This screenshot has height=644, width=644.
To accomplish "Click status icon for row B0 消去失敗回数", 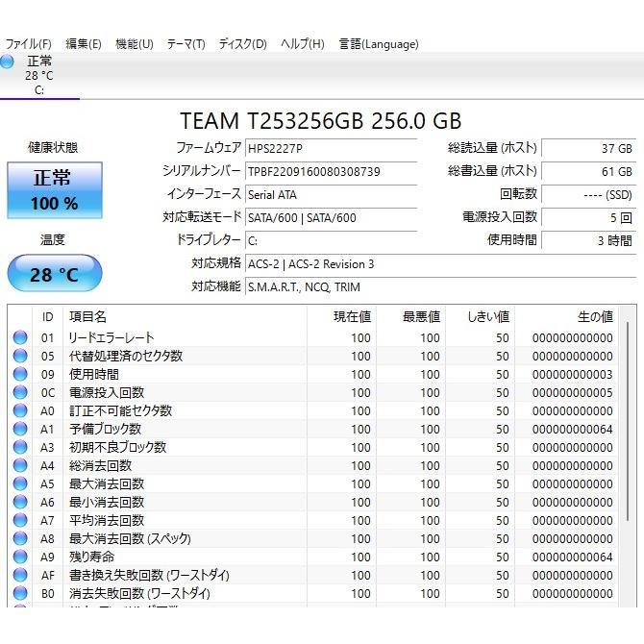I will click(x=20, y=593).
